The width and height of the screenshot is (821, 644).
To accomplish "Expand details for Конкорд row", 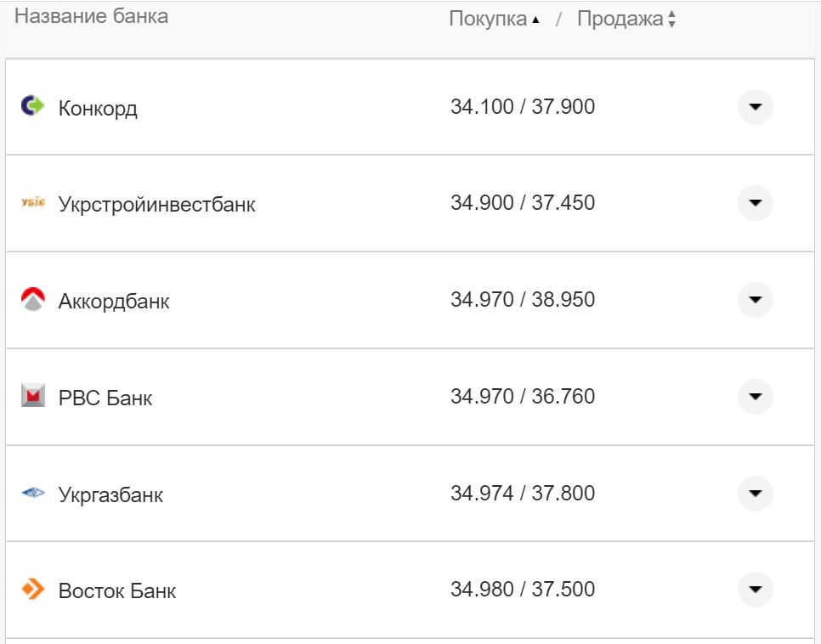I will [x=755, y=107].
